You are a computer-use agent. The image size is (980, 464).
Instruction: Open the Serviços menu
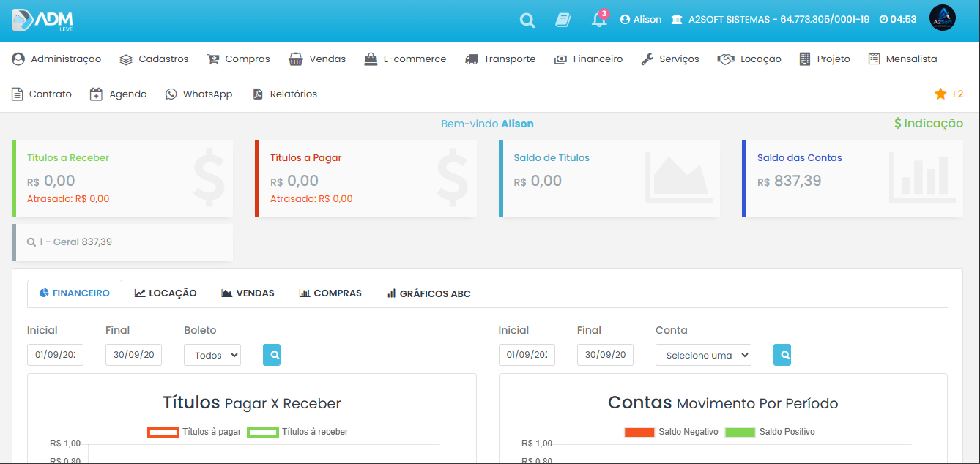[669, 59]
